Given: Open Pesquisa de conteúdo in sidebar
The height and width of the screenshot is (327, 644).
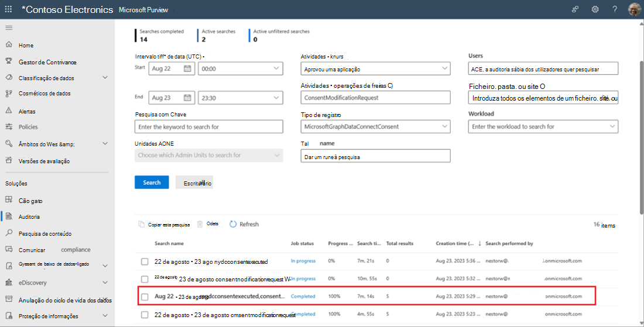Looking at the screenshot, I should [44, 233].
